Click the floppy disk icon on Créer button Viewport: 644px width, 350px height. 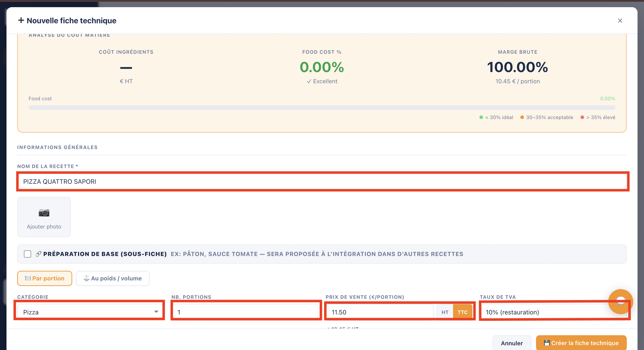click(x=547, y=343)
